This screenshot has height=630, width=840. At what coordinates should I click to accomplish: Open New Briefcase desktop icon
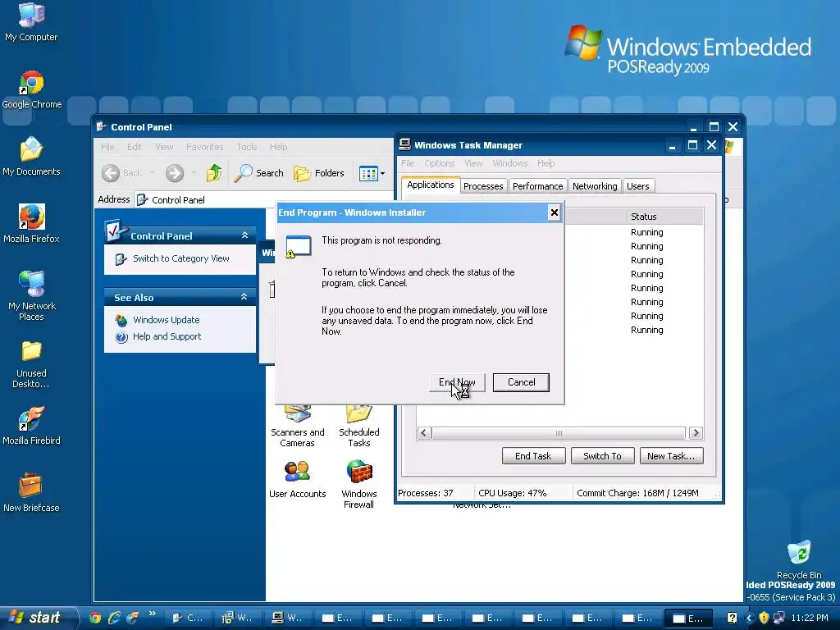(31, 493)
